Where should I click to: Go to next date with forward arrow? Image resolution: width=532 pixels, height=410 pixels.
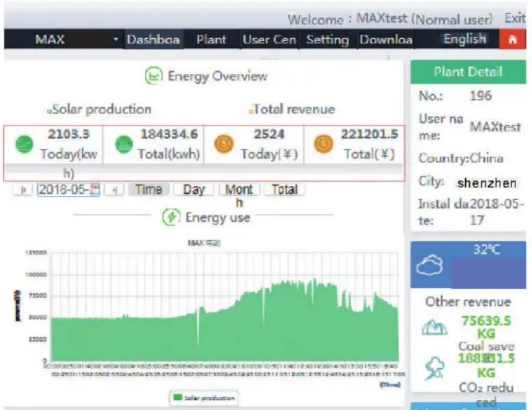pyautogui.click(x=114, y=190)
